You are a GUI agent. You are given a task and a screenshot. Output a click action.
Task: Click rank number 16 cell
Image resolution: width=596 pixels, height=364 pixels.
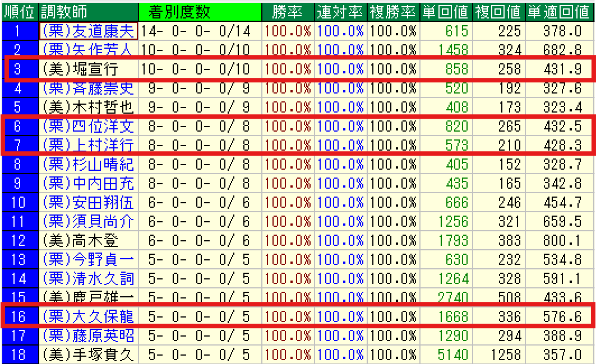(x=20, y=316)
